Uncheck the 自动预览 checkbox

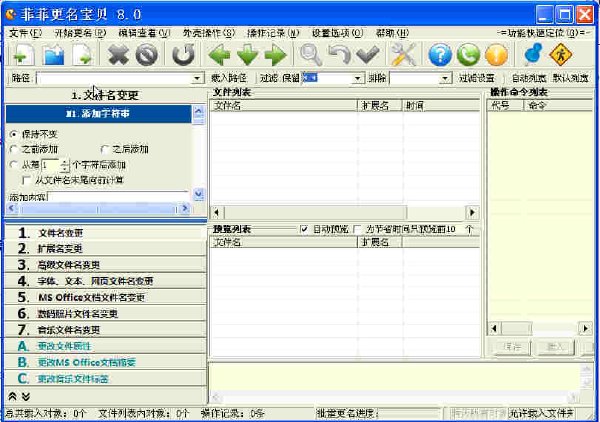click(x=304, y=229)
